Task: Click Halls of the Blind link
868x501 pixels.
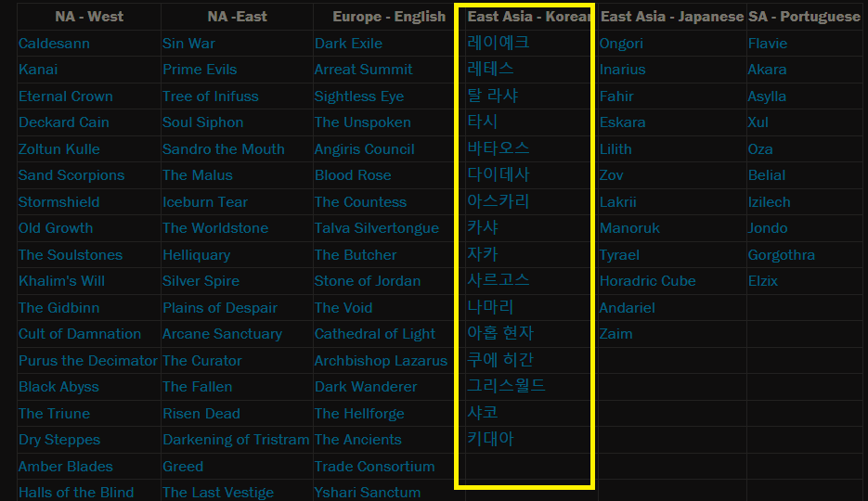Action: coord(76,492)
